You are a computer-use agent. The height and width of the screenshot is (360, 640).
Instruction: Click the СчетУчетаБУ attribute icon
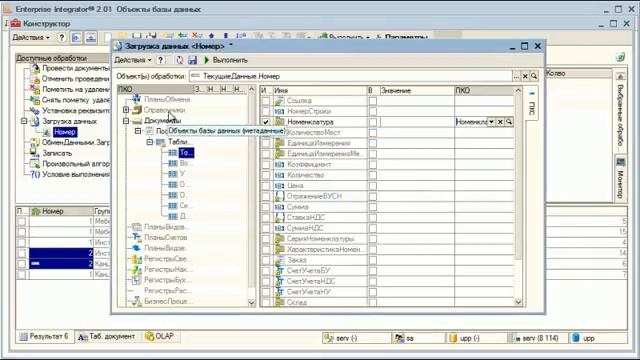tap(280, 270)
